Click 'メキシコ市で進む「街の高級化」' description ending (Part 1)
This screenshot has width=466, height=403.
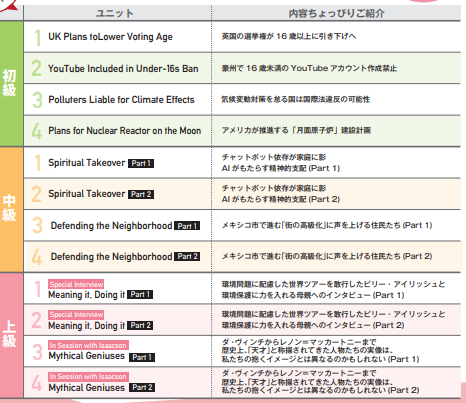(x=327, y=225)
